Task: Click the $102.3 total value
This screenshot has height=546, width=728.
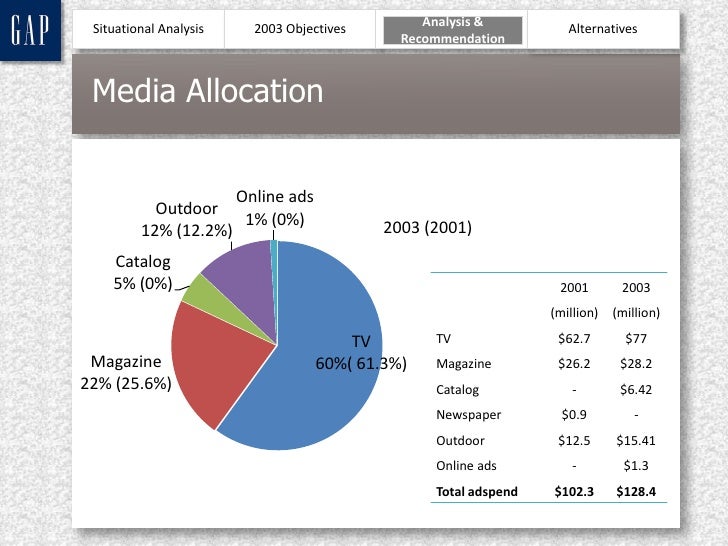Action: 574,492
